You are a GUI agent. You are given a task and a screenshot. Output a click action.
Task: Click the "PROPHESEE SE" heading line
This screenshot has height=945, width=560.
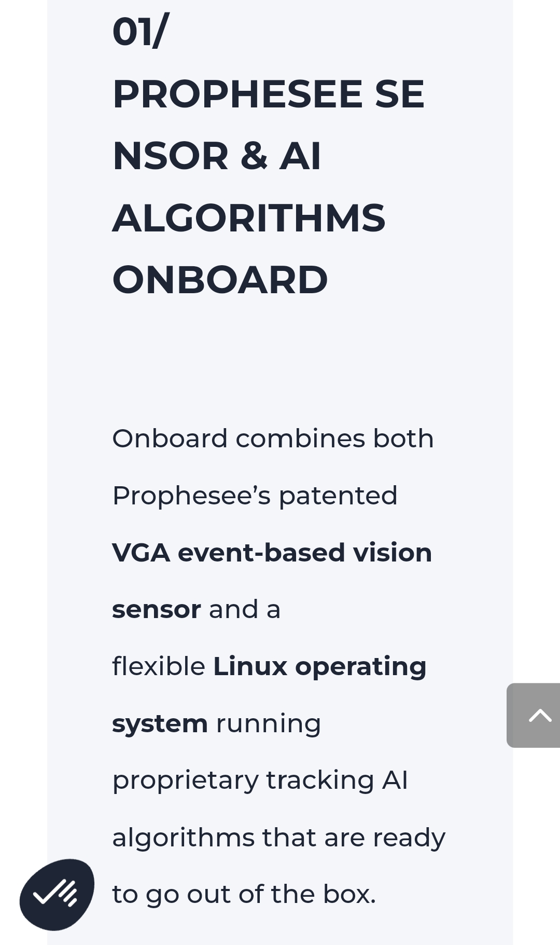269,94
